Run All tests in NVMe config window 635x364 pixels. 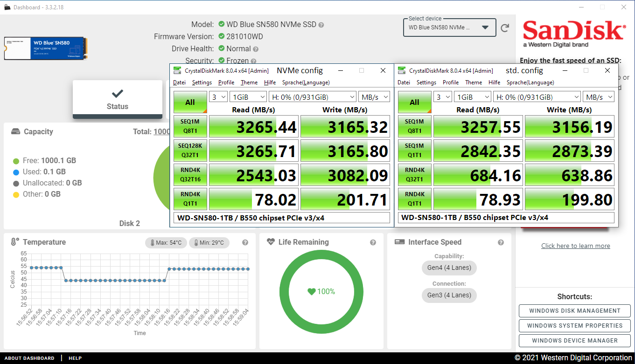(x=190, y=102)
